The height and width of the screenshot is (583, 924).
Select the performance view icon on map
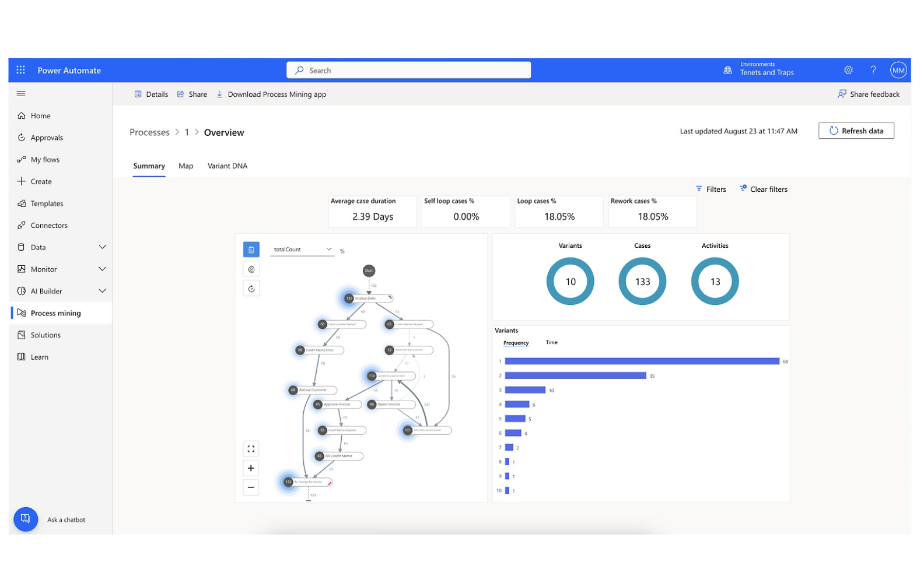point(251,269)
